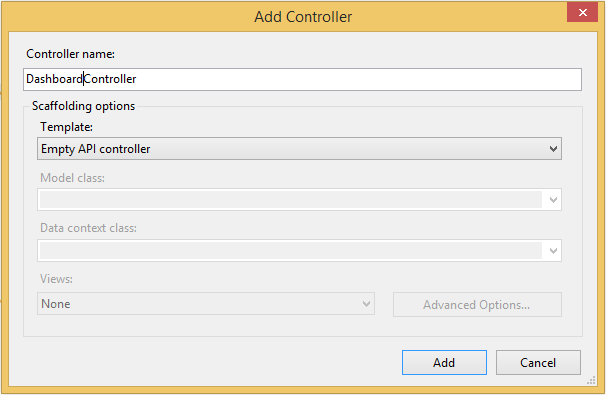Click the Model class label

72,178
